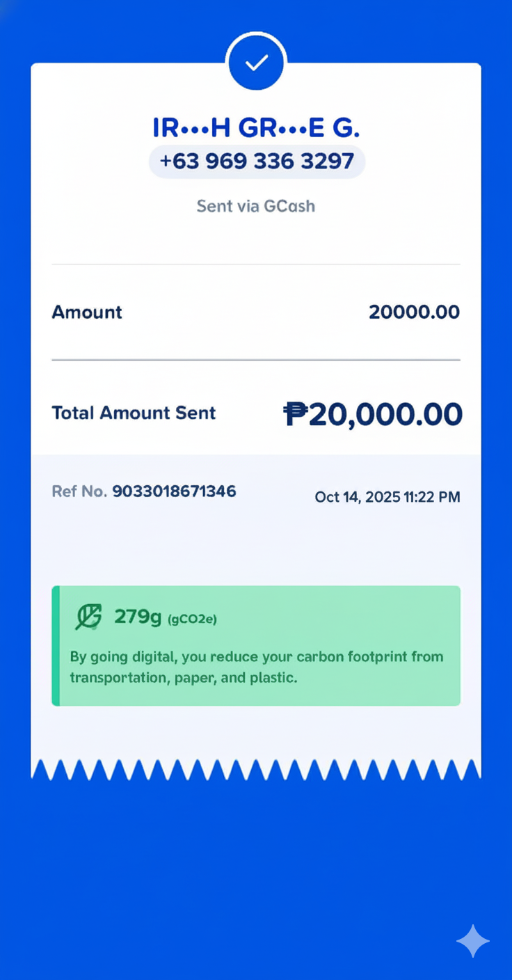Viewport: 512px width, 980px height.
Task: Click the dark green banner accent bar
Action: click(56, 646)
